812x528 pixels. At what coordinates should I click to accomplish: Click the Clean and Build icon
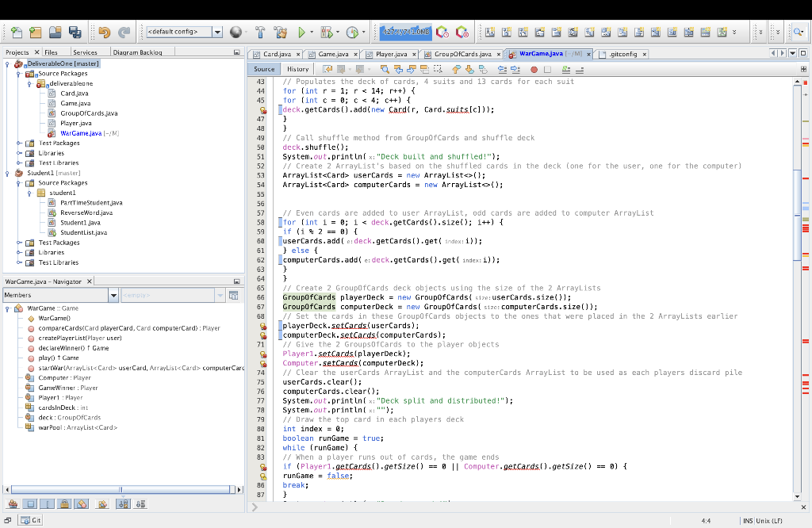point(279,33)
